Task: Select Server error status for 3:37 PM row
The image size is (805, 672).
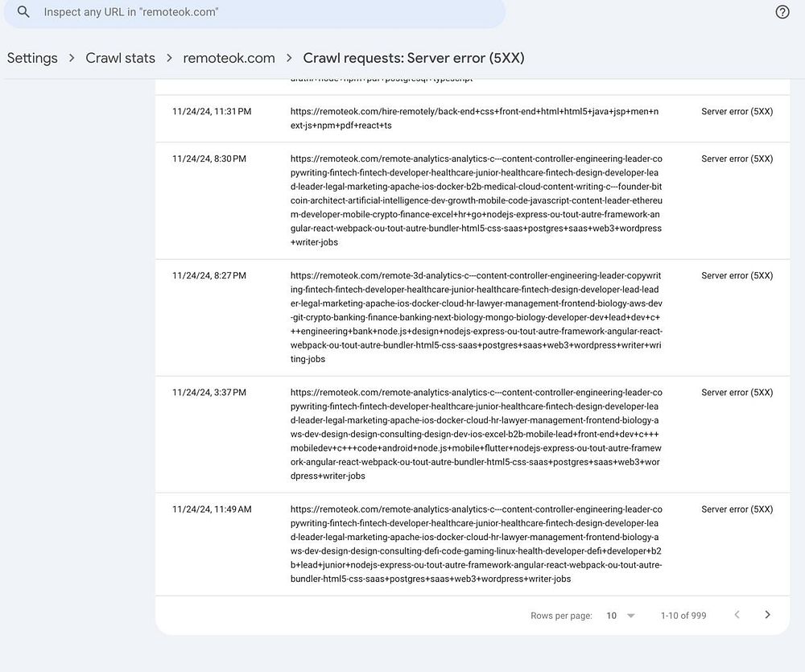Action: point(737,392)
